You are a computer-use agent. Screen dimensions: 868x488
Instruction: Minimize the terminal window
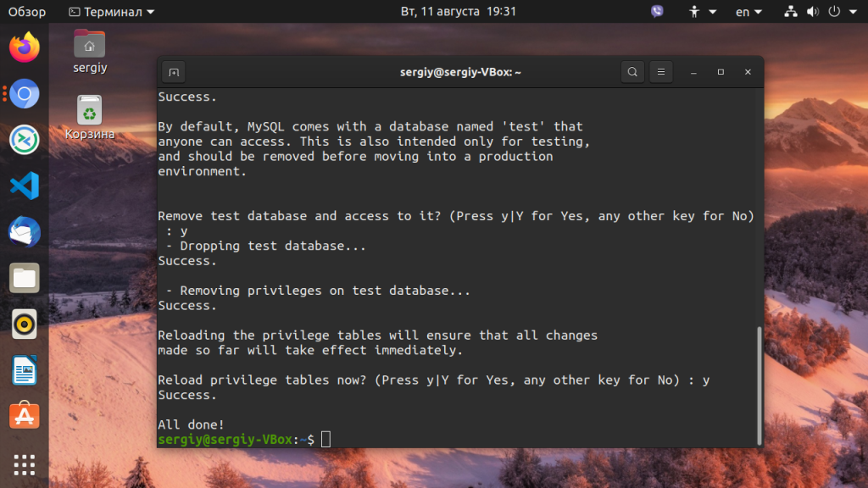click(693, 72)
